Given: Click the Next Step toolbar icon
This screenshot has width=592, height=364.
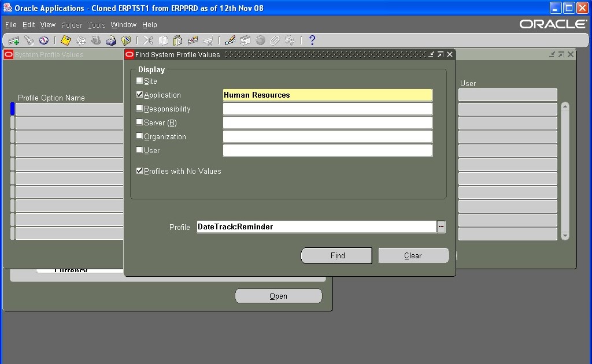Looking at the screenshot, I should coord(81,40).
